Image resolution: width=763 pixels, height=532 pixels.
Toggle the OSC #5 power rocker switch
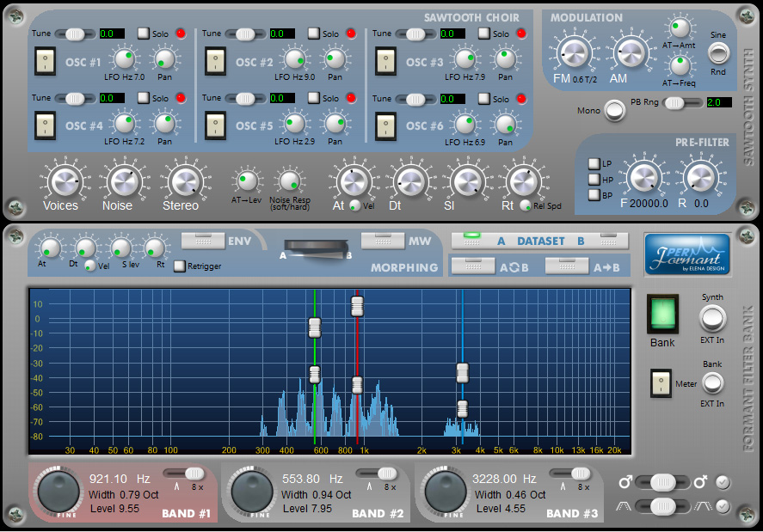[x=215, y=125]
